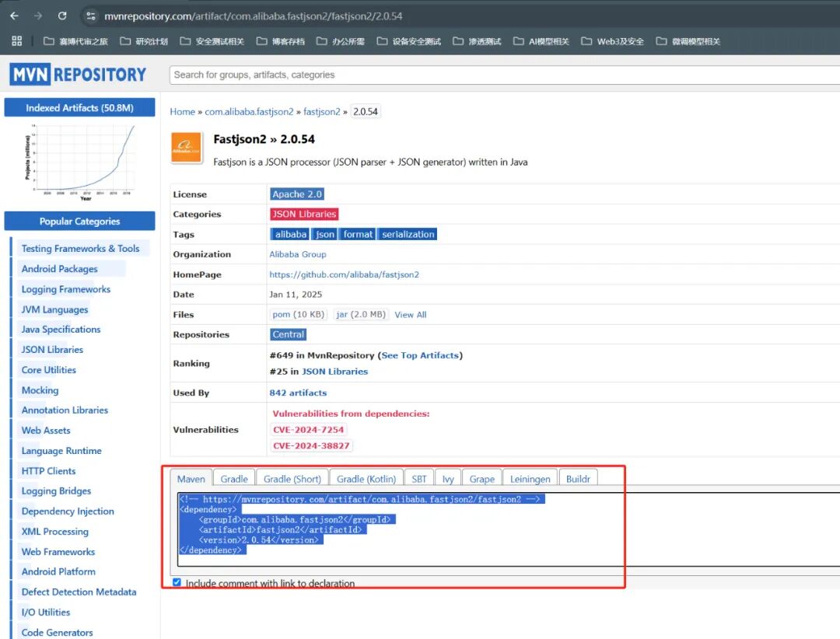Click the browser forward arrow
Image resolution: width=840 pixels, height=639 pixels.
(x=38, y=16)
